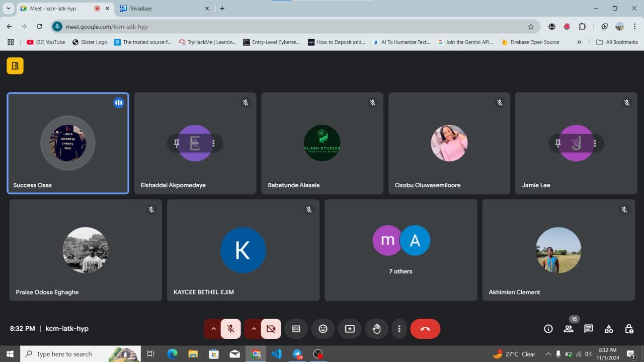Turn on the microphone

click(231, 329)
